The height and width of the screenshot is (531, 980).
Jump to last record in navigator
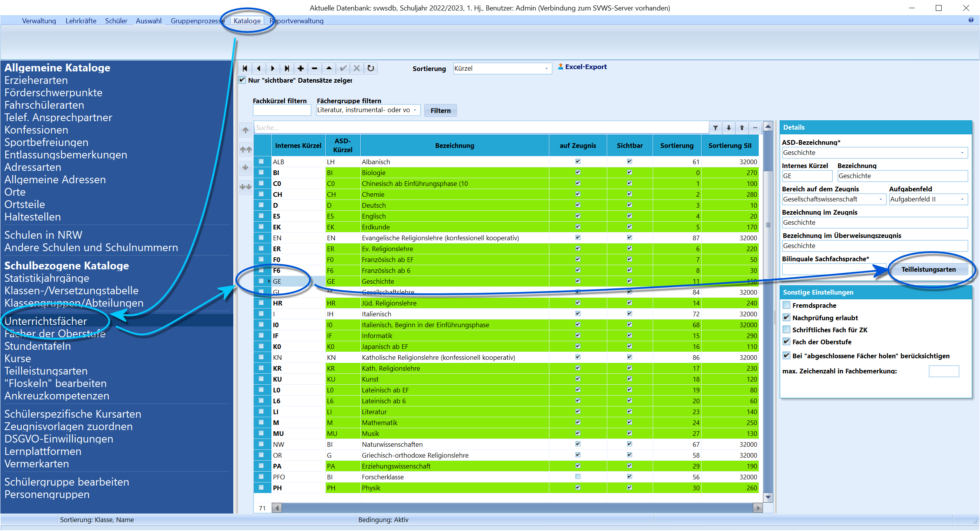[x=287, y=68]
